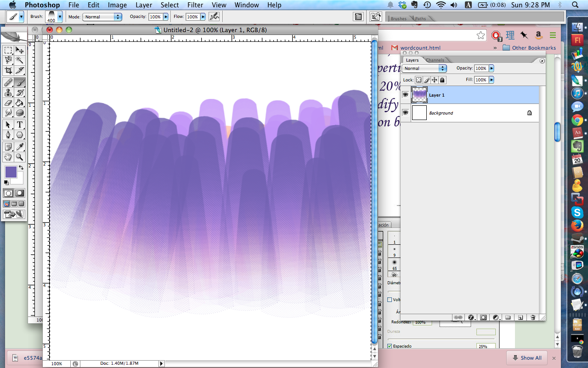Open the brush preset picker dropdown
Image resolution: width=588 pixels, height=368 pixels.
pyautogui.click(x=60, y=17)
